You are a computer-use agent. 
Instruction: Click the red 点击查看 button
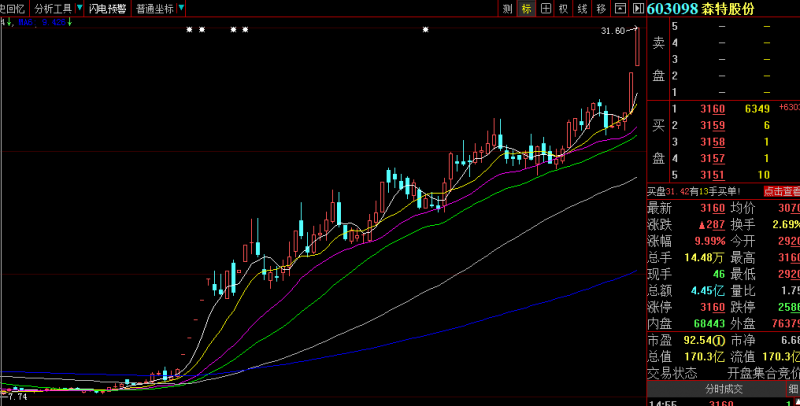[781, 191]
